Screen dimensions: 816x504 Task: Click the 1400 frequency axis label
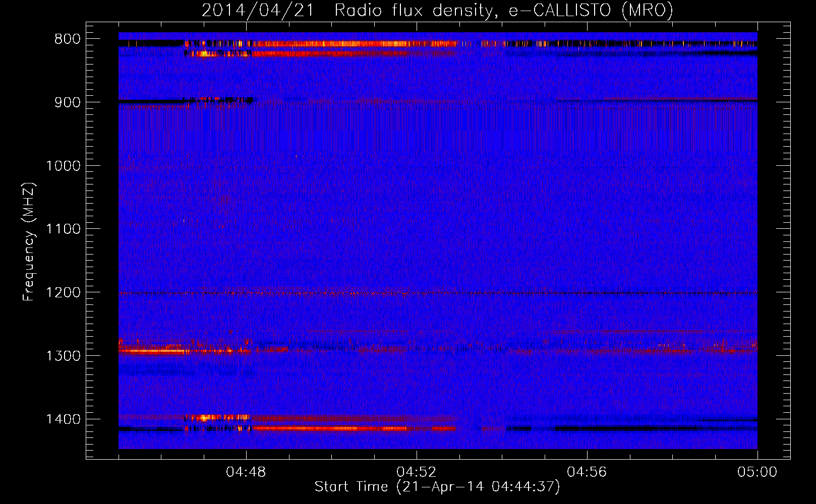[x=63, y=419]
